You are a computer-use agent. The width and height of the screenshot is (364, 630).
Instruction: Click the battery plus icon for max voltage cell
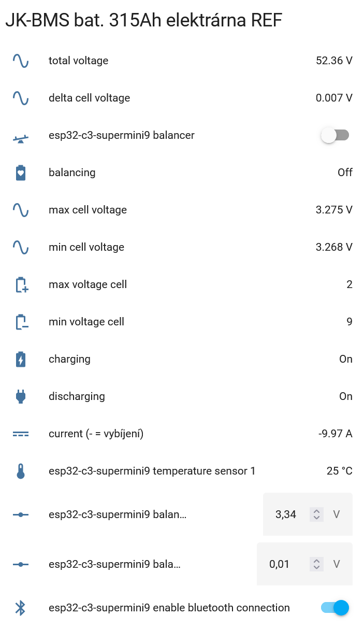[x=21, y=284]
